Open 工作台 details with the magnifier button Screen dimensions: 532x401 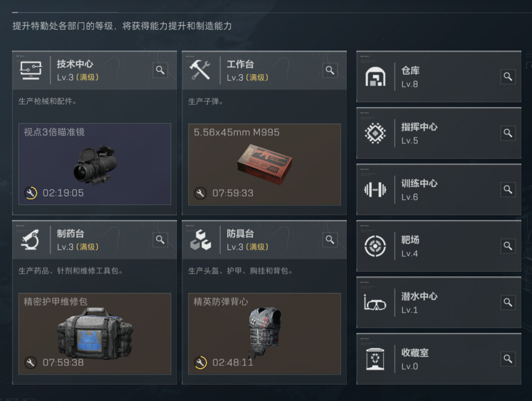coord(330,70)
